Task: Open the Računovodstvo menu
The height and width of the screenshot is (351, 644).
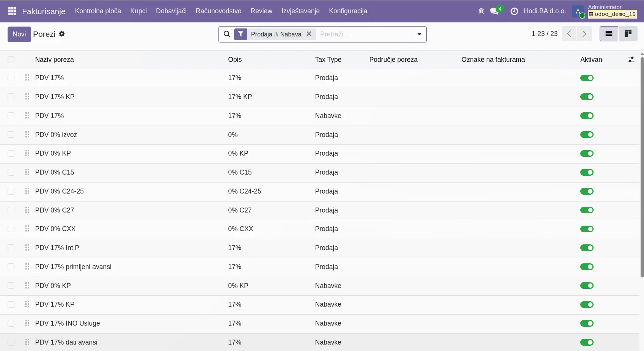Action: pos(218,11)
